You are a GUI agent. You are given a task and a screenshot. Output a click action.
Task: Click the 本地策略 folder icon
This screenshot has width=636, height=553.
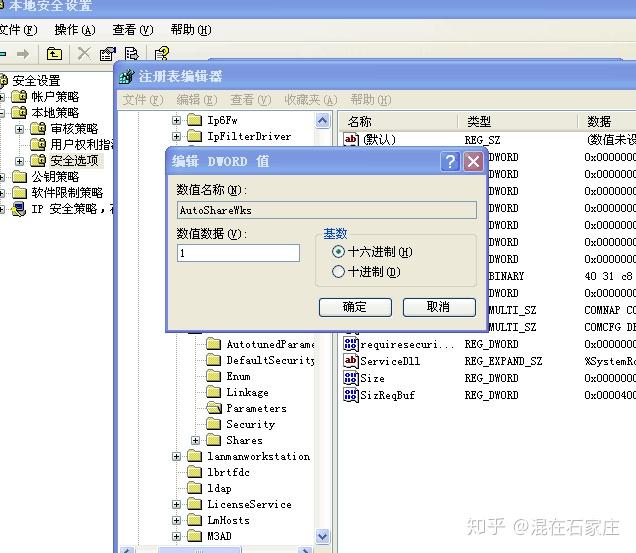point(19,112)
